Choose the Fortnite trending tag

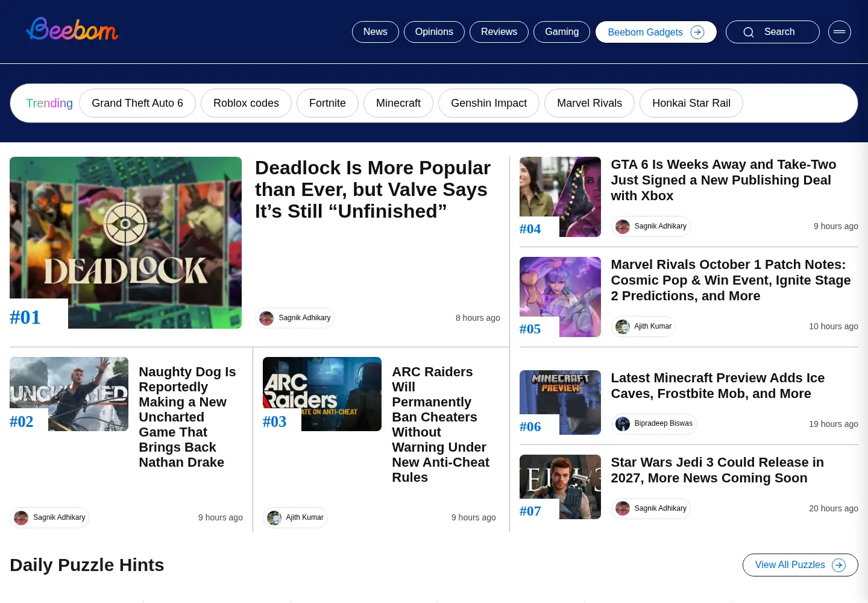[327, 103]
